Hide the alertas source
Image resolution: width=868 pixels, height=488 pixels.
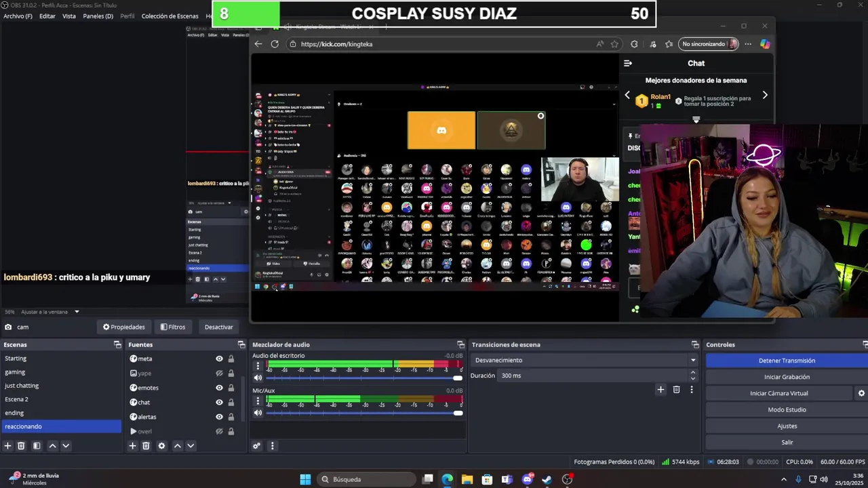[x=219, y=417]
